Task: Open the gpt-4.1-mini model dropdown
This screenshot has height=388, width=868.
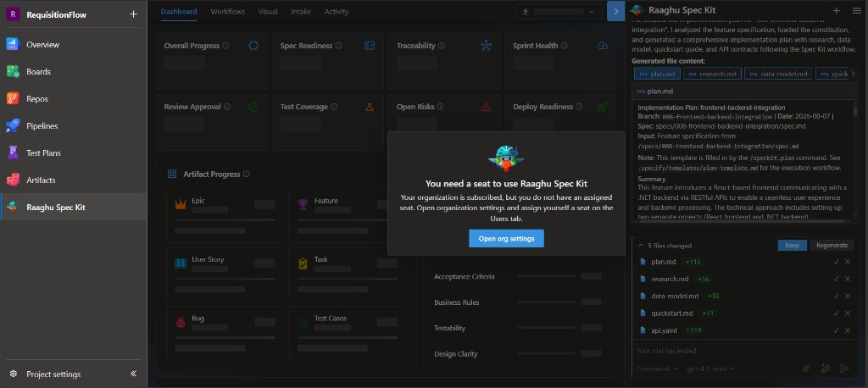Action: pyautogui.click(x=711, y=368)
